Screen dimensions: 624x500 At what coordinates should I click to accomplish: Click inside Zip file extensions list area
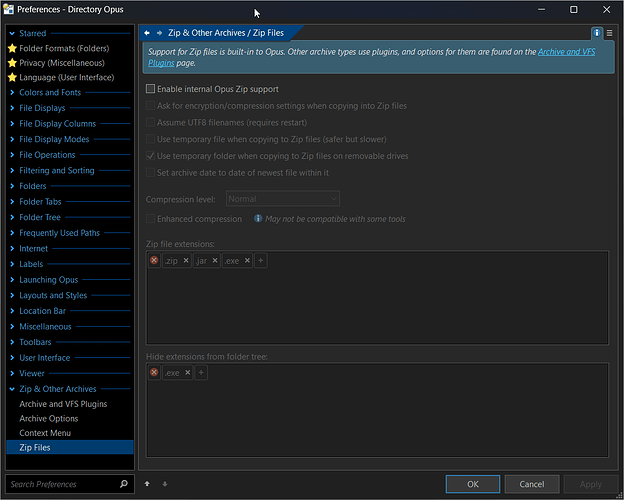click(x=377, y=297)
